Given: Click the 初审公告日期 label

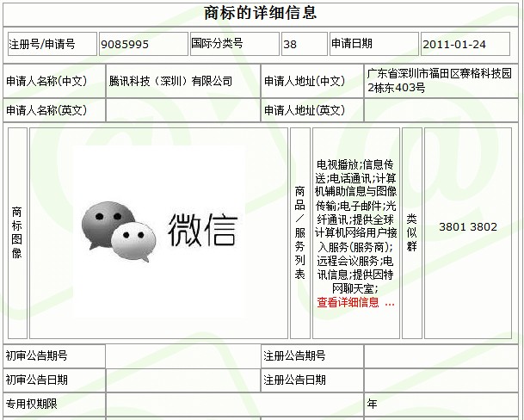Looking at the screenshot, I should click(x=37, y=380).
